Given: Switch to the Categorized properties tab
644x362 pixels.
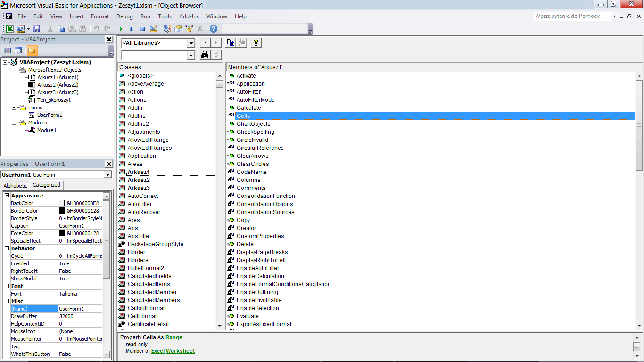Looking at the screenshot, I should tap(46, 185).
